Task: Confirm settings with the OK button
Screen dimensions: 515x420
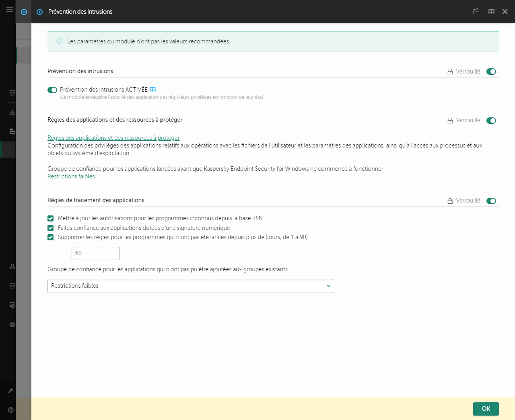Action: click(x=486, y=409)
